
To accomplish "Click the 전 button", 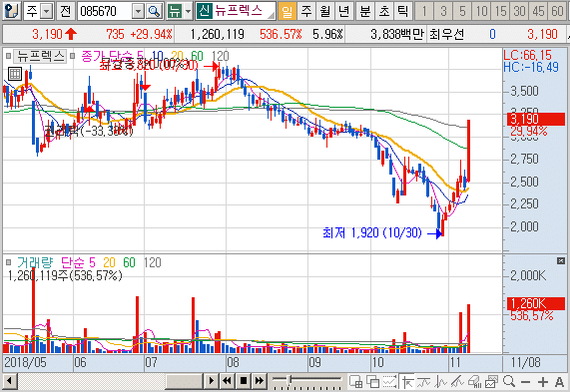I will coord(66,11).
